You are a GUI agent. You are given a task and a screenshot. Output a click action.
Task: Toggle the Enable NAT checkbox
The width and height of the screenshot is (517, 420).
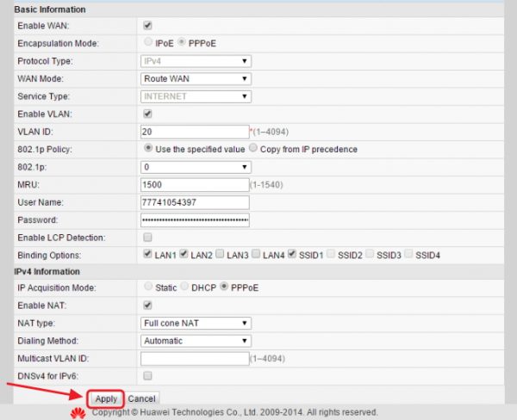(147, 306)
